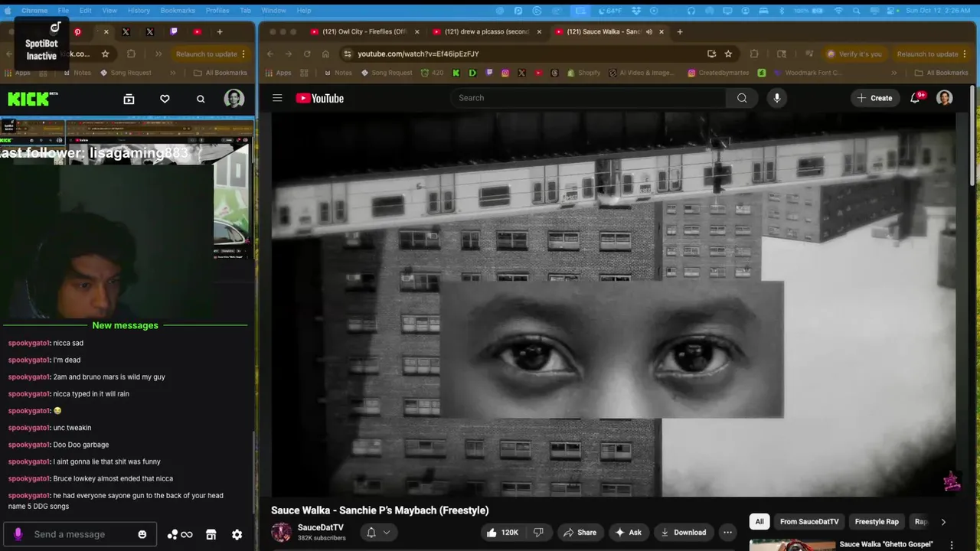Open the History menu in menu bar

(x=139, y=10)
